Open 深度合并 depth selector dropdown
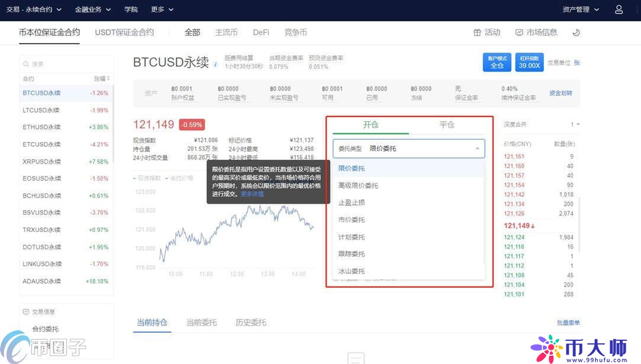The height and width of the screenshot is (364, 641). point(575,124)
